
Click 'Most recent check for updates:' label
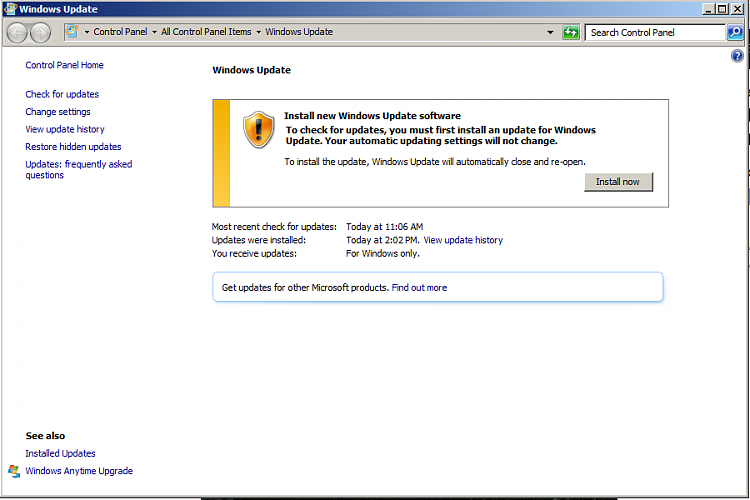[x=274, y=227]
